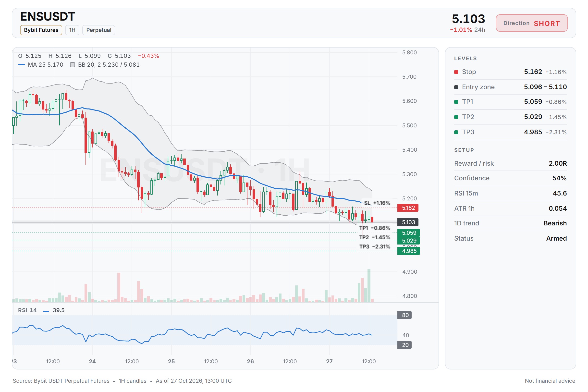Click the 1D trend value 'Bearish'
The height and width of the screenshot is (392, 588).
click(x=555, y=223)
